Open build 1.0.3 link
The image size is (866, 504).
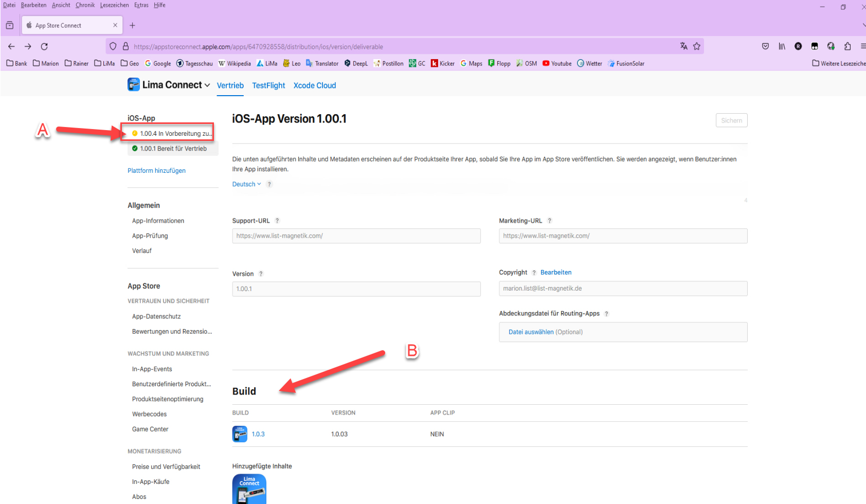coord(258,434)
